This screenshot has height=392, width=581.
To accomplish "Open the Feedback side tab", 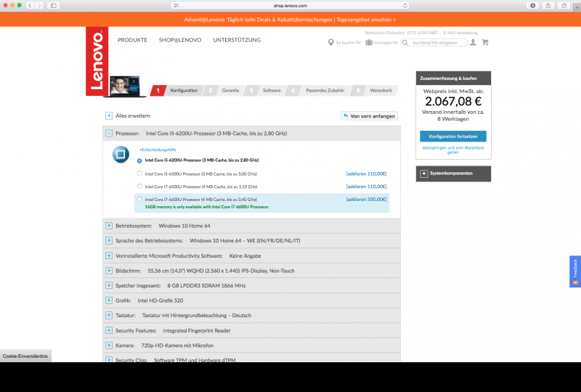I will (x=575, y=271).
